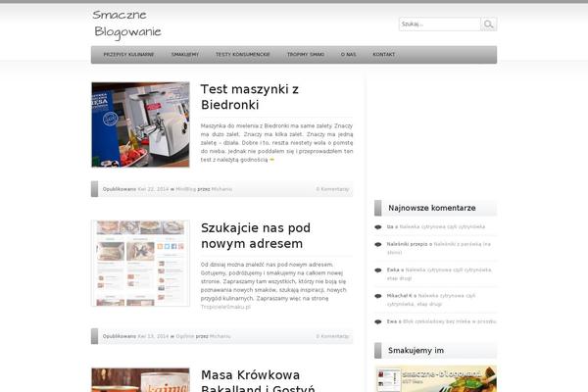Open date link Kwi 13, 2014
Viewport: 588px width, 392px height.
tap(153, 336)
